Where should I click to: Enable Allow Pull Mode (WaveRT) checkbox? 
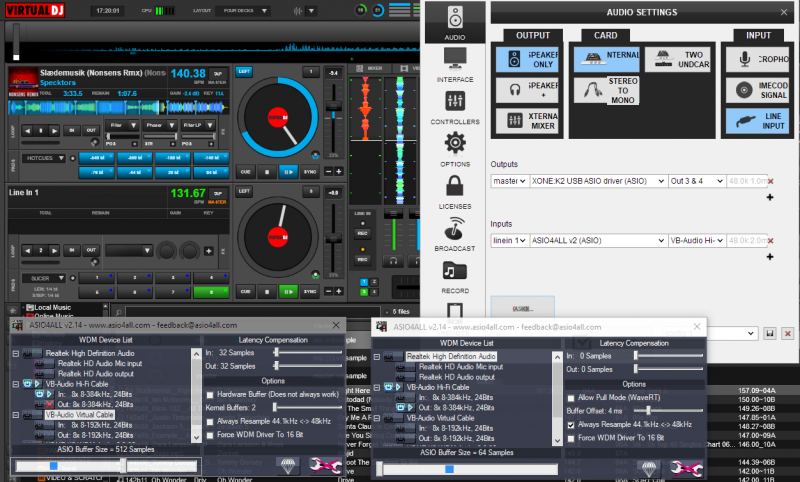pos(571,398)
